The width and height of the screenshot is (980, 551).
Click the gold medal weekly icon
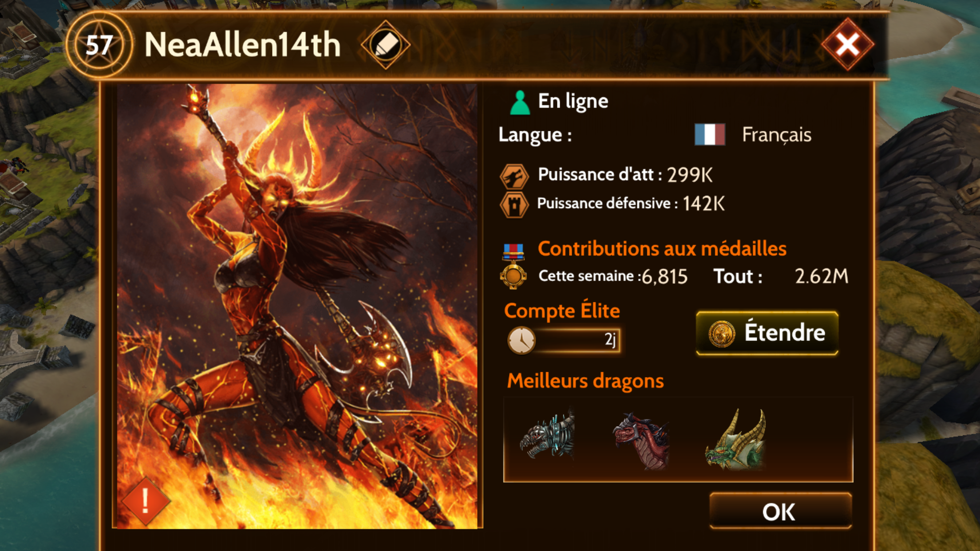tap(513, 276)
